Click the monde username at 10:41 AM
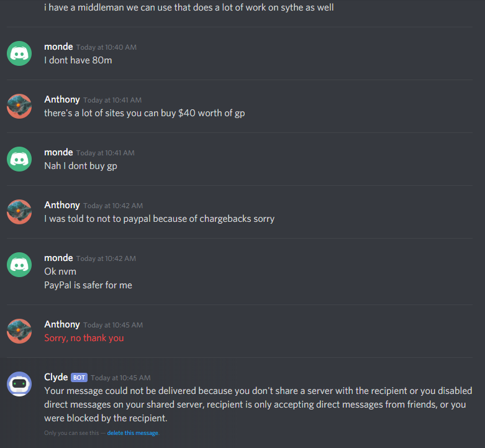 tap(58, 152)
